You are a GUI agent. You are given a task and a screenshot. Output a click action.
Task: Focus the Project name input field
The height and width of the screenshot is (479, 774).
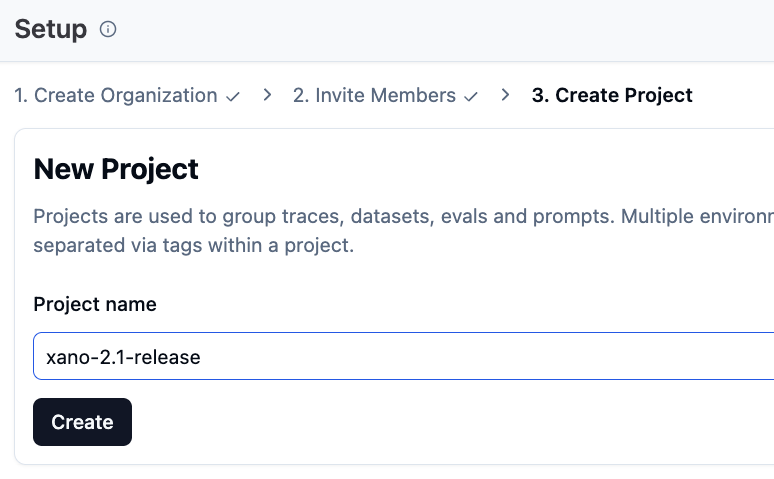click(x=400, y=357)
